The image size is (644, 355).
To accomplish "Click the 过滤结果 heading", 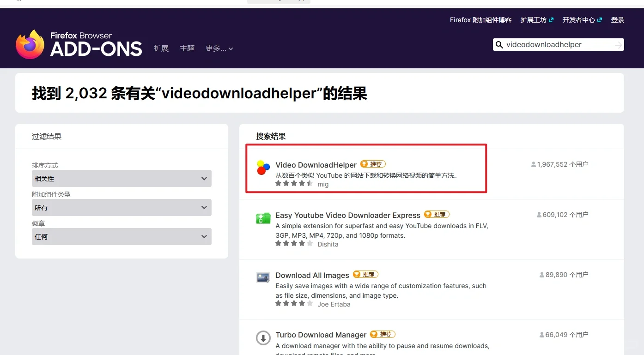I will click(x=47, y=136).
